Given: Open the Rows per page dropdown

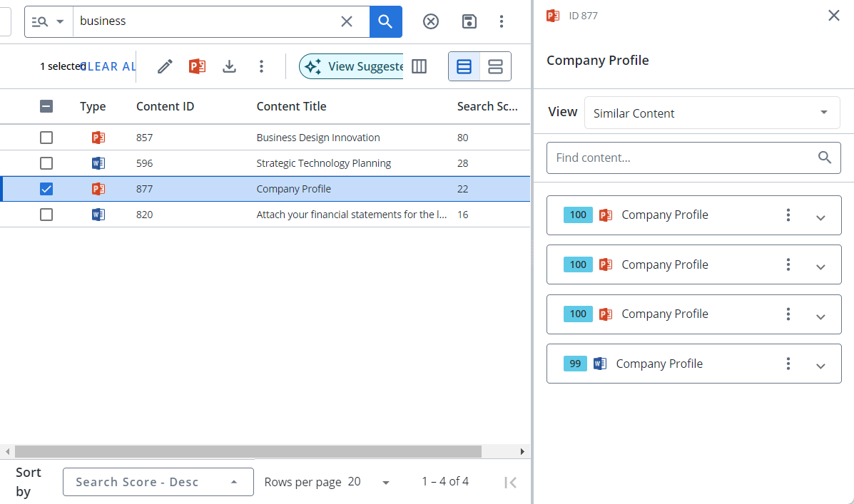Looking at the screenshot, I should pos(369,482).
